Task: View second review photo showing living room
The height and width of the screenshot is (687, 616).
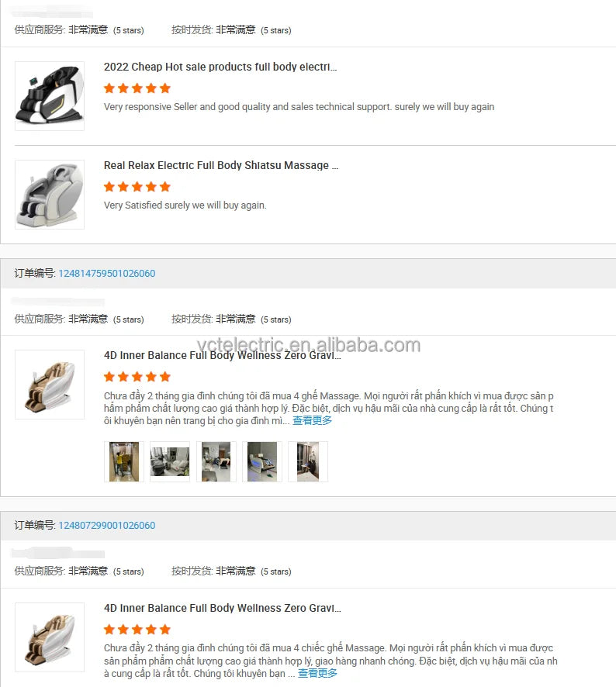Action: [x=170, y=462]
